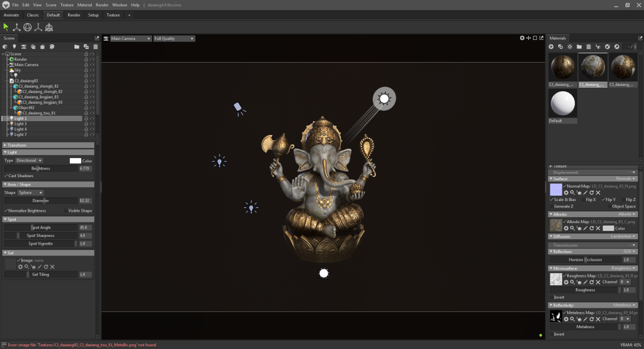Screen dimensions: 644x349
Task: Duplicate selected scene object
Action: (x=86, y=47)
